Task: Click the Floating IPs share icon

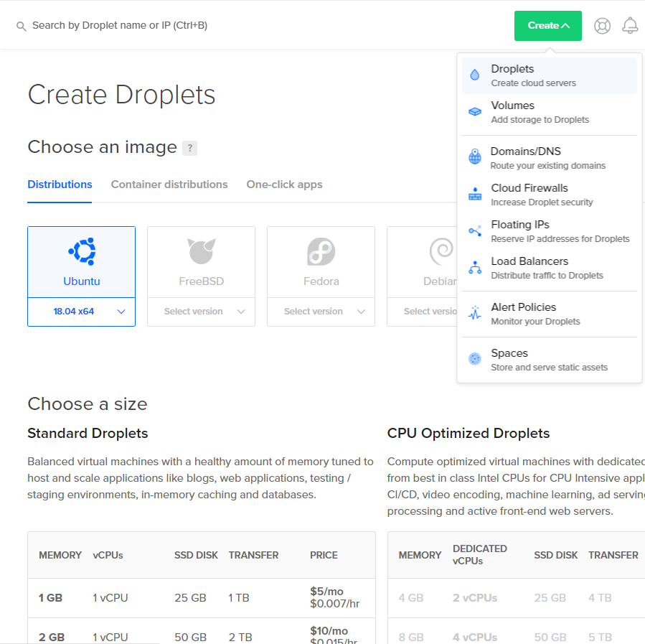Action: (475, 231)
